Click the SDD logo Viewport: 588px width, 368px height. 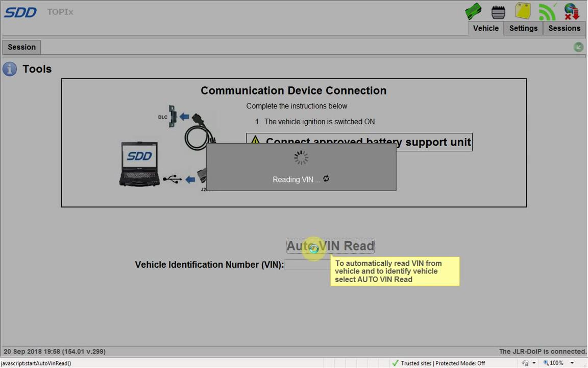click(20, 12)
